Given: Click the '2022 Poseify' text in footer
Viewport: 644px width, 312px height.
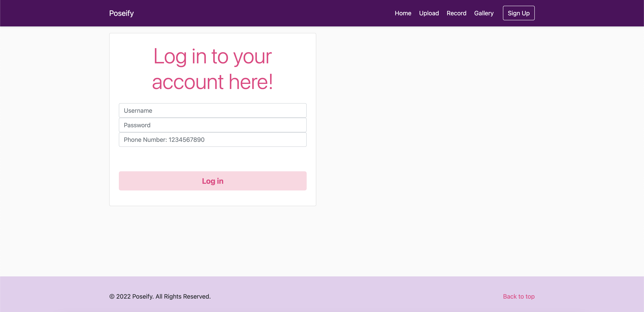Looking at the screenshot, I should coord(135,296).
